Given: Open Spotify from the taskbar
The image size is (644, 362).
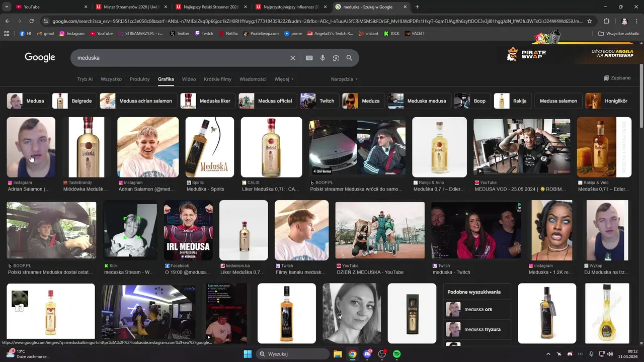Looking at the screenshot, I should coord(396,354).
